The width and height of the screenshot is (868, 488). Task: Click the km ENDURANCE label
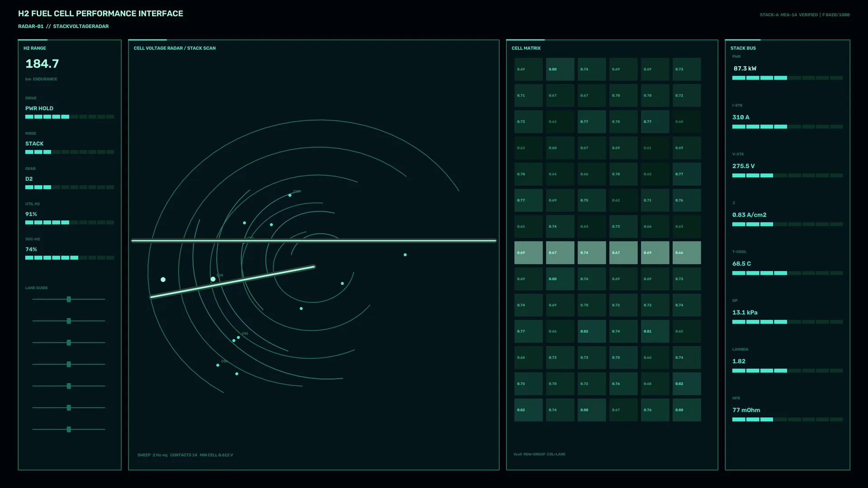(41, 79)
